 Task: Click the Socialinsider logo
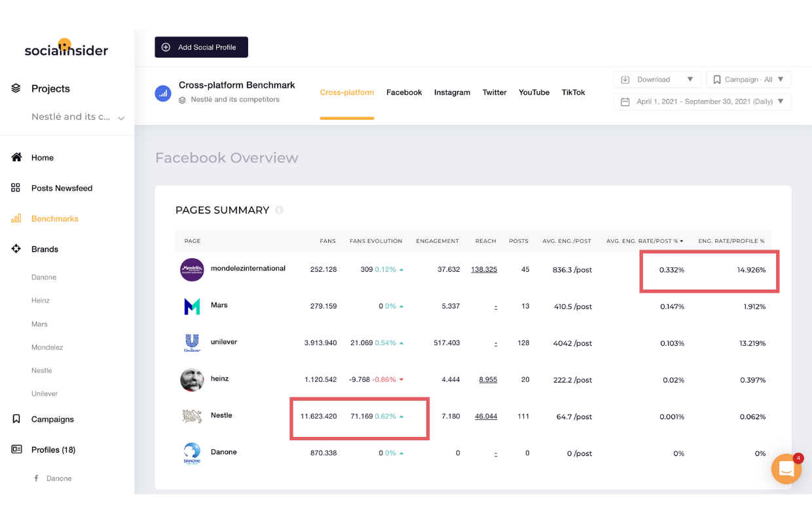coord(66,48)
